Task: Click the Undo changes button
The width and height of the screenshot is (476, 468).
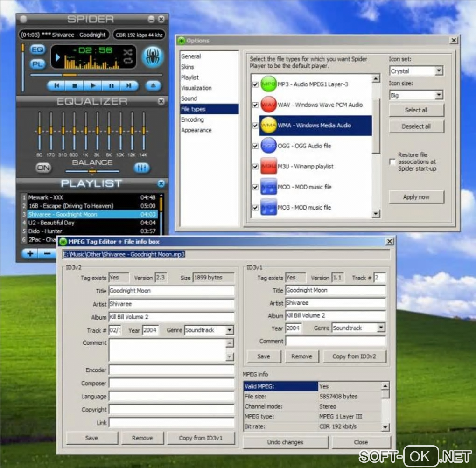Action: [285, 442]
